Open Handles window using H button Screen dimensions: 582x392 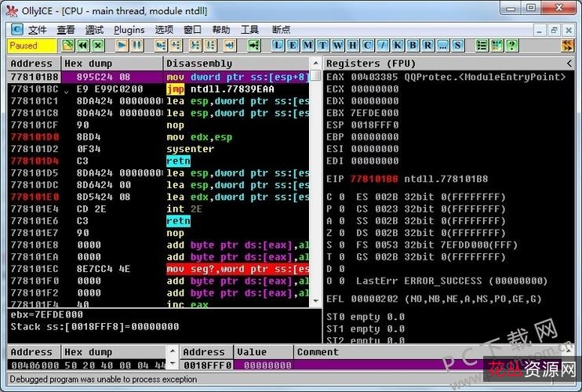tap(350, 45)
